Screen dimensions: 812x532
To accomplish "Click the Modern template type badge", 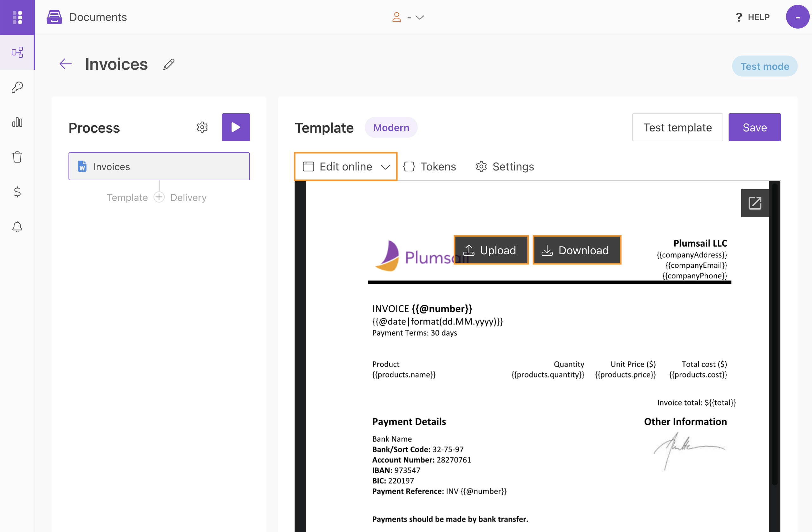I will pyautogui.click(x=391, y=127).
